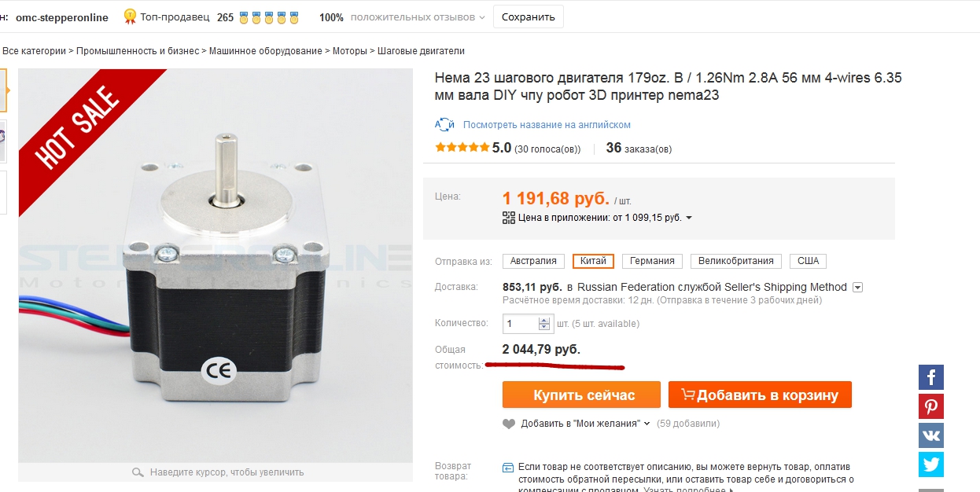Image resolution: width=980 pixels, height=492 pixels.
Task: Open seller positive feedback dropdown
Action: pos(481,17)
